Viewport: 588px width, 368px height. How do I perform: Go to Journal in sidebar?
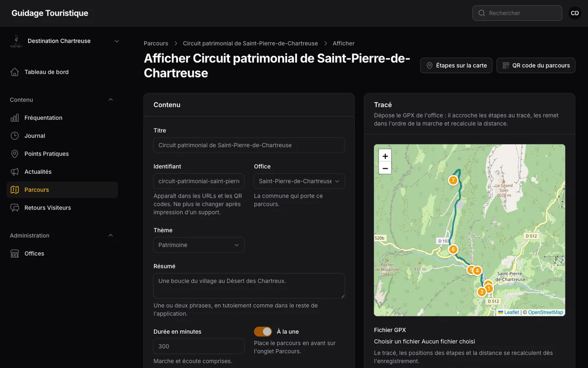pyautogui.click(x=62, y=136)
